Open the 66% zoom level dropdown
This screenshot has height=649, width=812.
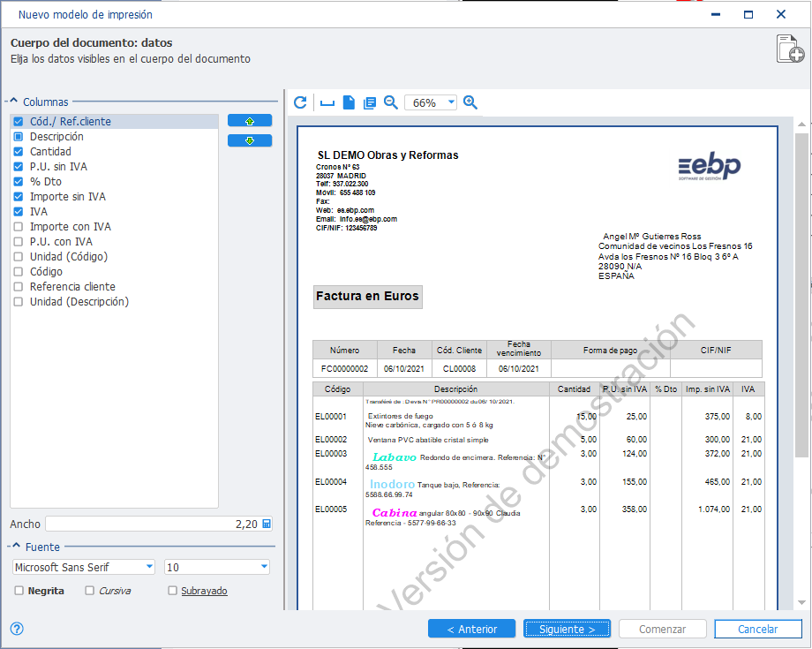pos(451,102)
